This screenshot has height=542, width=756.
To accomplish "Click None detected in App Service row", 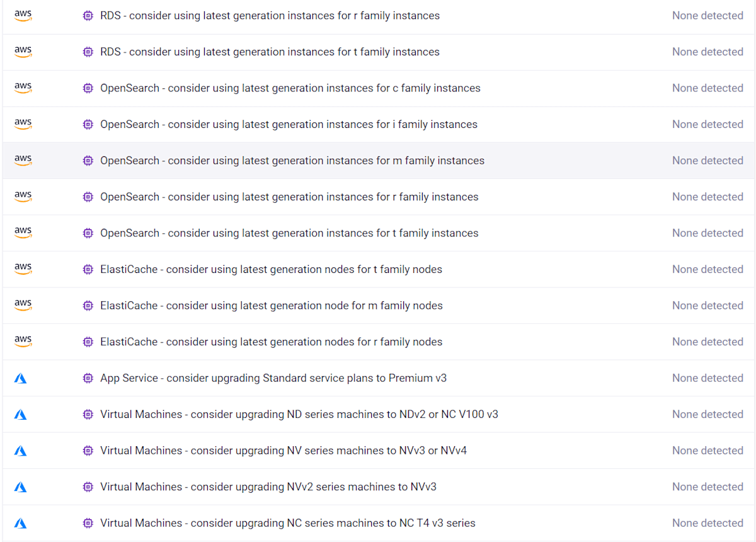I will 707,378.
